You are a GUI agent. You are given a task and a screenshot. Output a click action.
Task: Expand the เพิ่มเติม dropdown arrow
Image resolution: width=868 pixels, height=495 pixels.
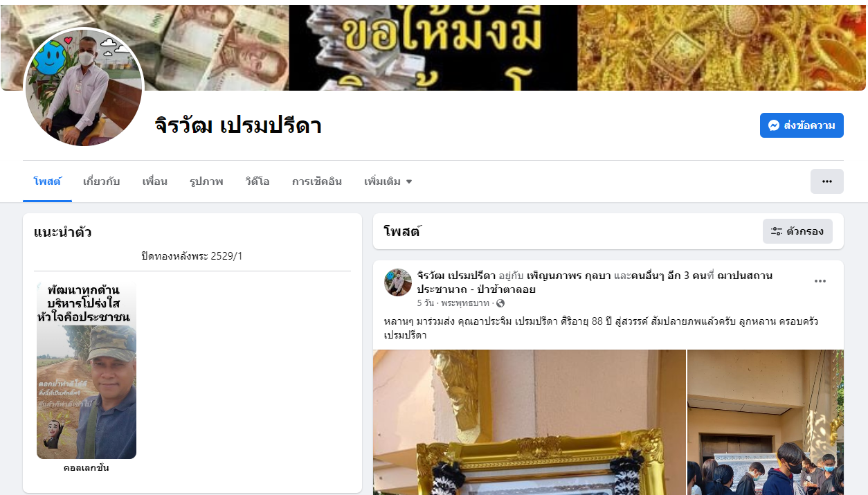tap(408, 181)
